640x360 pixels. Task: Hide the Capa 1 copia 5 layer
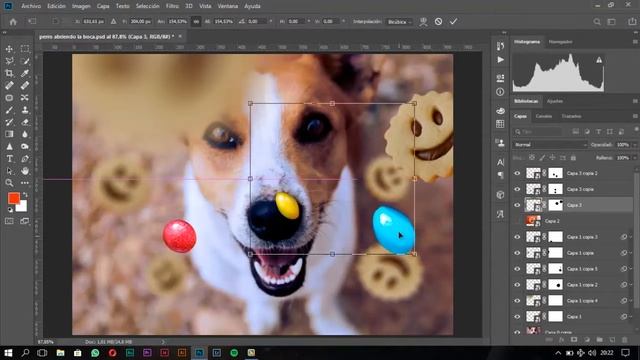517,269
